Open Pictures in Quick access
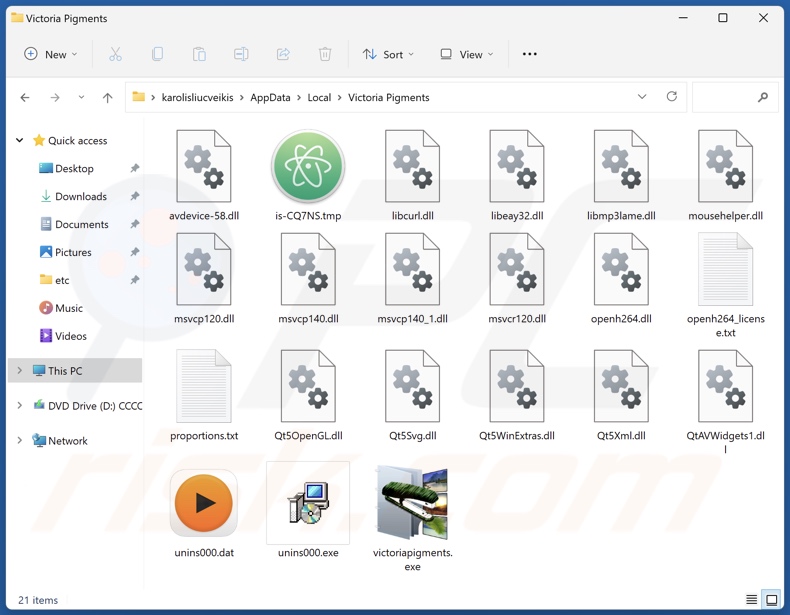This screenshot has height=615, width=790. [74, 252]
